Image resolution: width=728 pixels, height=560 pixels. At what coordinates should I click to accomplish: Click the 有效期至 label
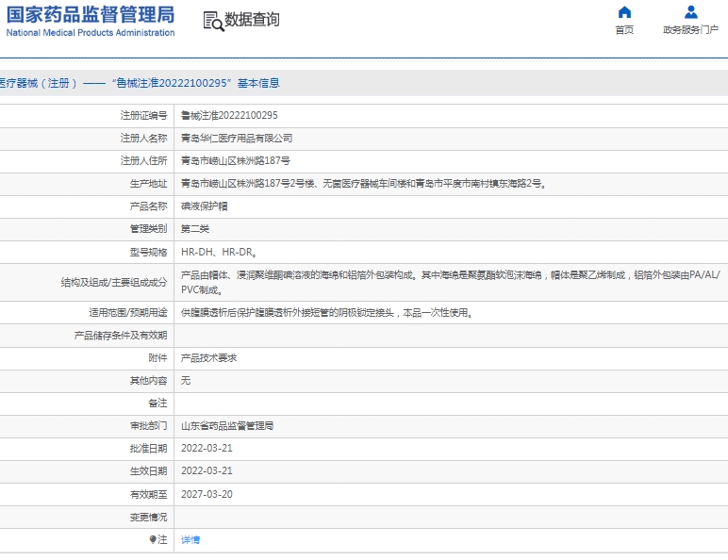(148, 495)
